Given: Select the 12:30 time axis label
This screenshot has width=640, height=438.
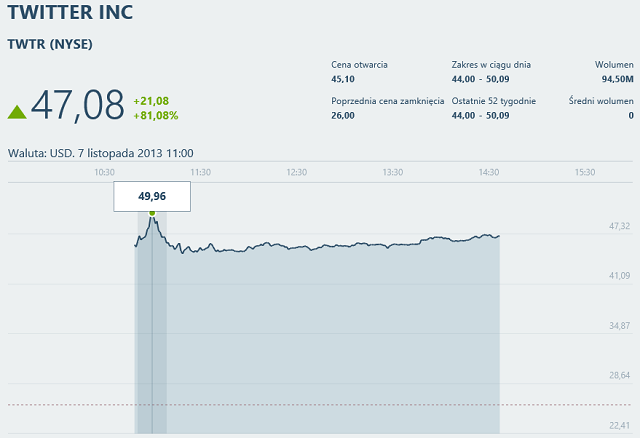Looking at the screenshot, I should click(x=297, y=172).
